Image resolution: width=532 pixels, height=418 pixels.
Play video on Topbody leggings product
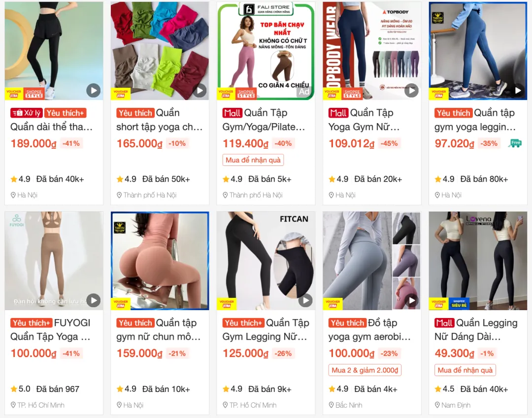point(411,91)
